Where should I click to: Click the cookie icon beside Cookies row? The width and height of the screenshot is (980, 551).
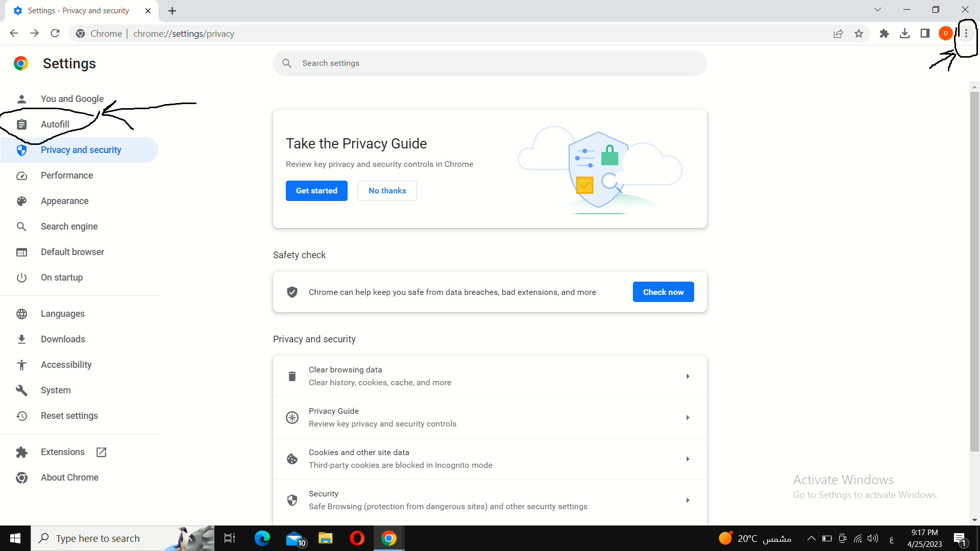click(x=292, y=459)
